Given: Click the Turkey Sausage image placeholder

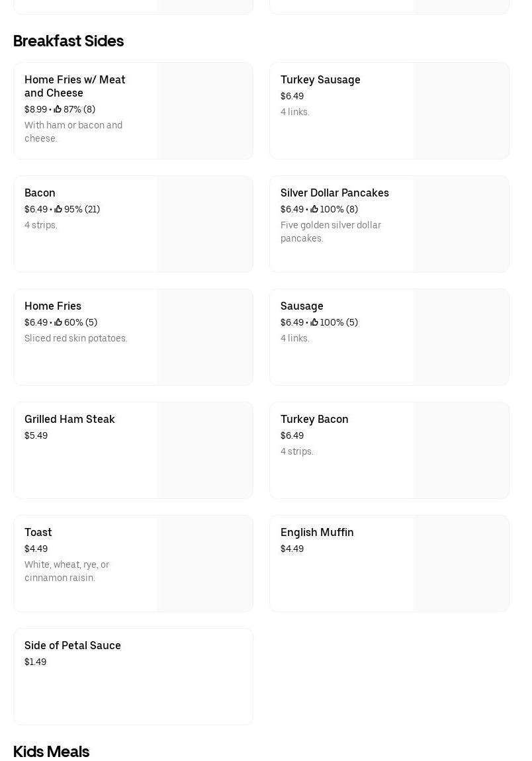Looking at the screenshot, I should coord(461,111).
